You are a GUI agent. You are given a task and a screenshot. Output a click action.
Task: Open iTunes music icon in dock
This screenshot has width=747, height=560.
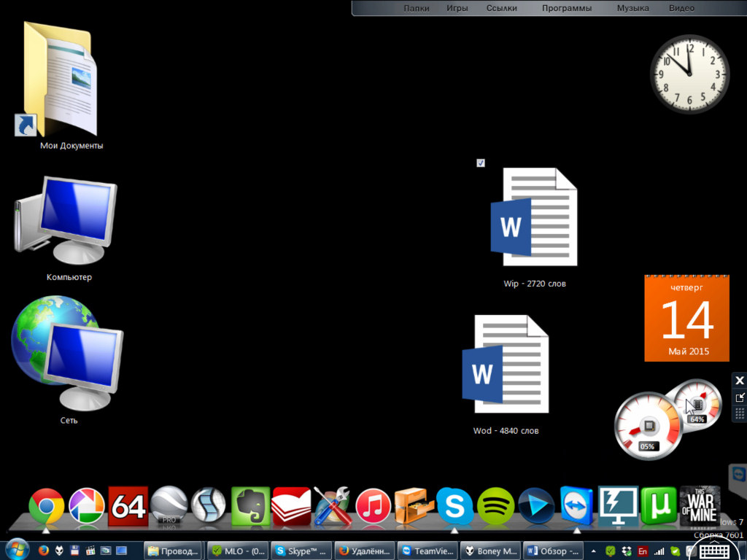[x=373, y=506]
